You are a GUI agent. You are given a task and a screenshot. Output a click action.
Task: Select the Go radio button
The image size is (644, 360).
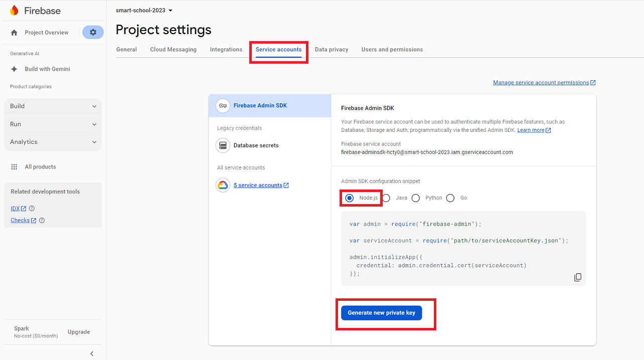pyautogui.click(x=450, y=198)
